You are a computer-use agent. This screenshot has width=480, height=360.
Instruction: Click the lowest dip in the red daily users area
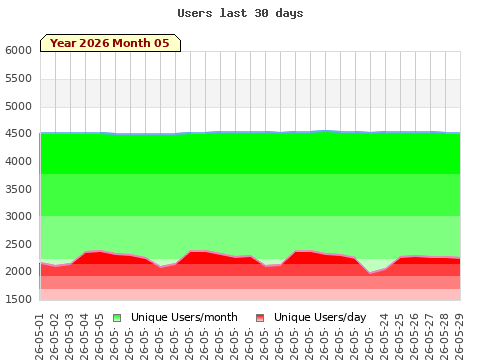[370, 274]
